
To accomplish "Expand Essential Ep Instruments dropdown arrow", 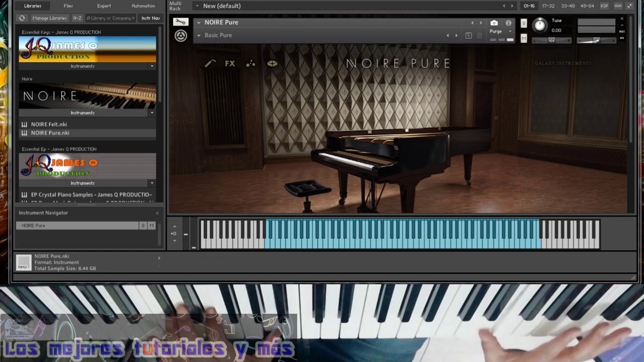I will (152, 184).
